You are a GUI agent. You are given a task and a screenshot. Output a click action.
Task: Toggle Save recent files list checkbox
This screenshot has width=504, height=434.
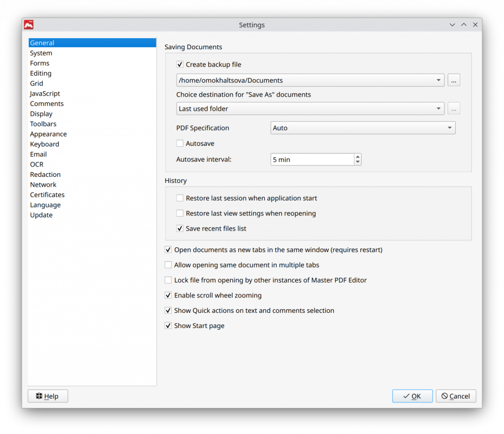pyautogui.click(x=180, y=229)
